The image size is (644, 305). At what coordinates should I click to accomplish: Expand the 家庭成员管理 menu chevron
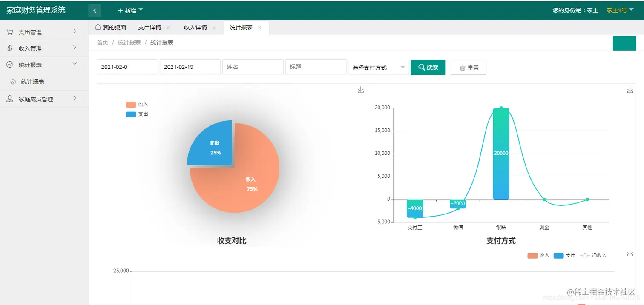(x=75, y=98)
